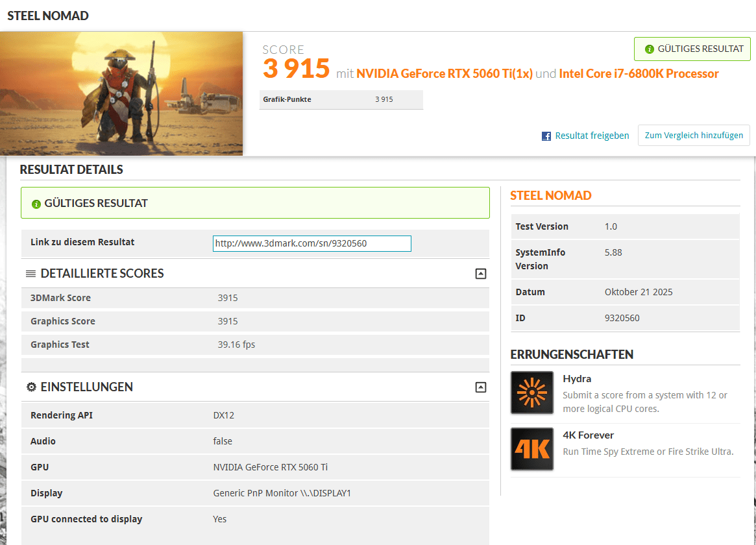Click SystemInfo Version value 5.88

coord(613,252)
